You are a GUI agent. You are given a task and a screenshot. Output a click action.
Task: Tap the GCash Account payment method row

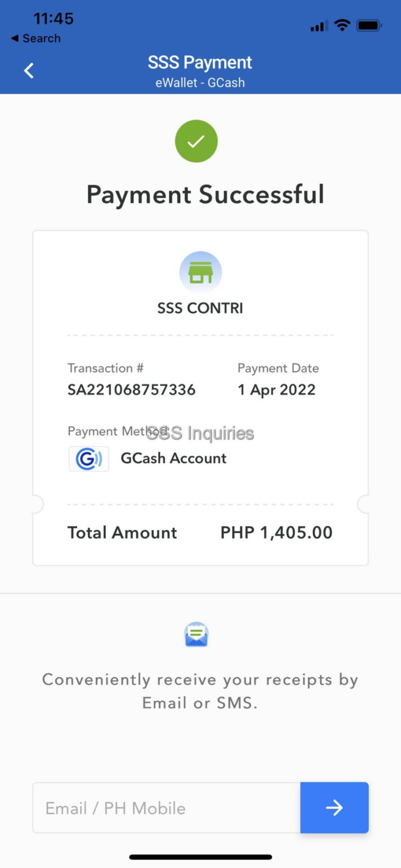173,458
